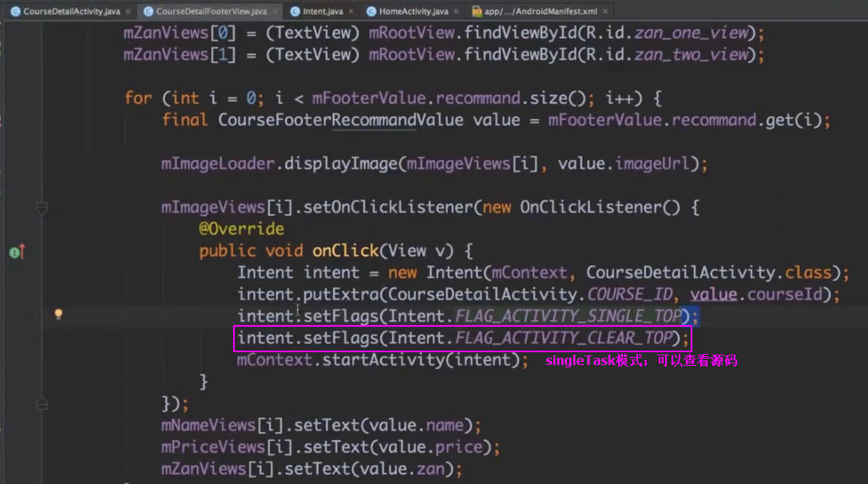Click the XML file icon on AndroidManifest tab
868x484 pixels.
477,11
